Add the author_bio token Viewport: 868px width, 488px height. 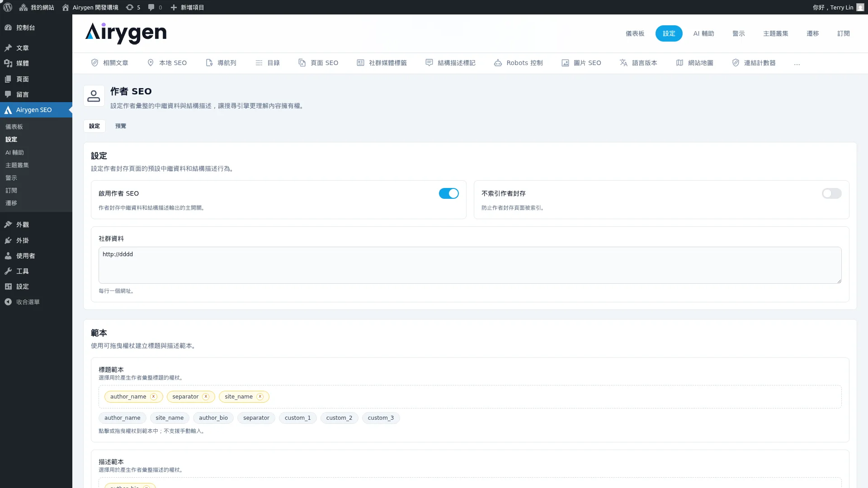click(213, 418)
